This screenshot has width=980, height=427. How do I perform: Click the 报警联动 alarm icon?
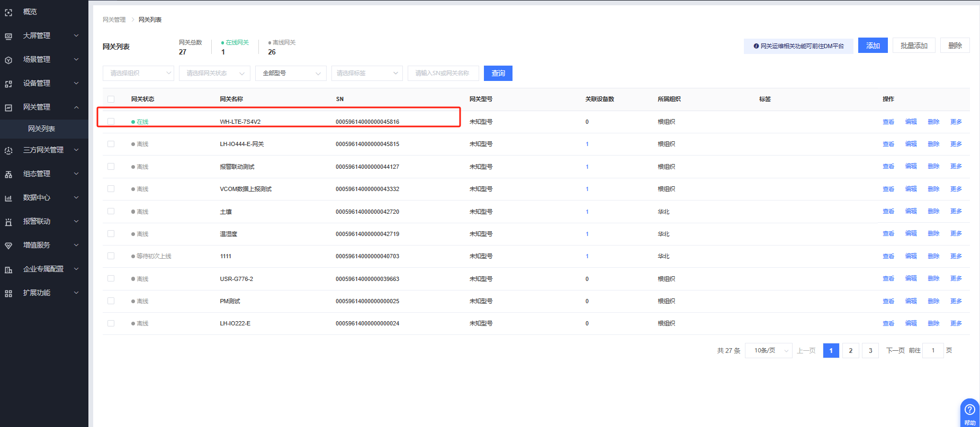click(x=8, y=222)
